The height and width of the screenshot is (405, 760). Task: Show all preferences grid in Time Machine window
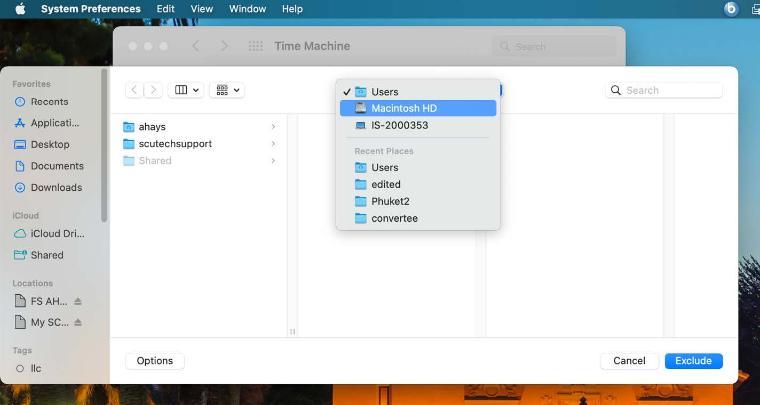255,46
